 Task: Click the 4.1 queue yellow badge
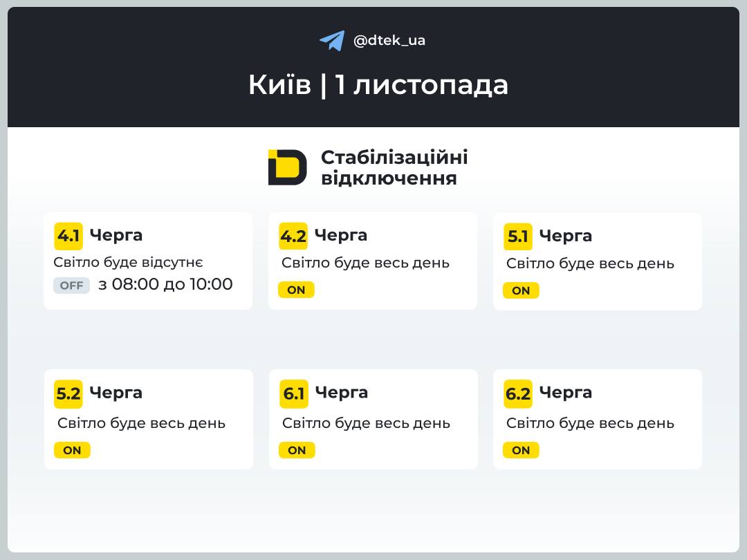point(68,236)
